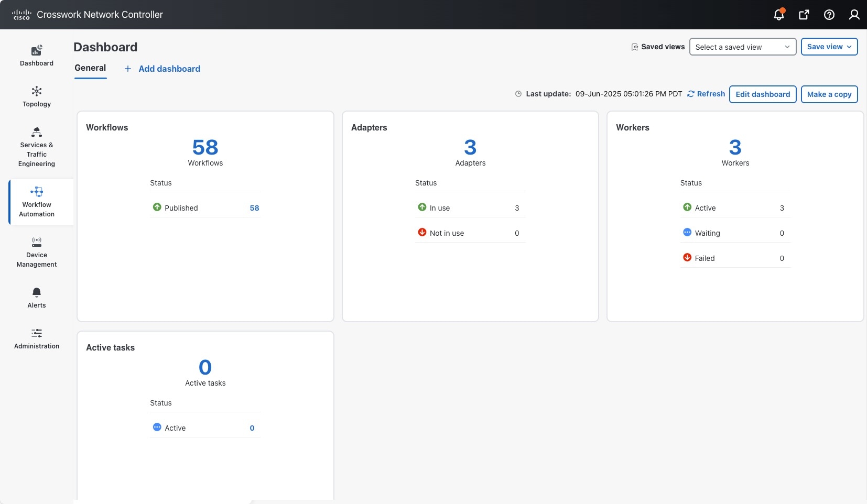Click the 58 Workflows total count
Viewport: 867px width, 504px height.
(205, 147)
